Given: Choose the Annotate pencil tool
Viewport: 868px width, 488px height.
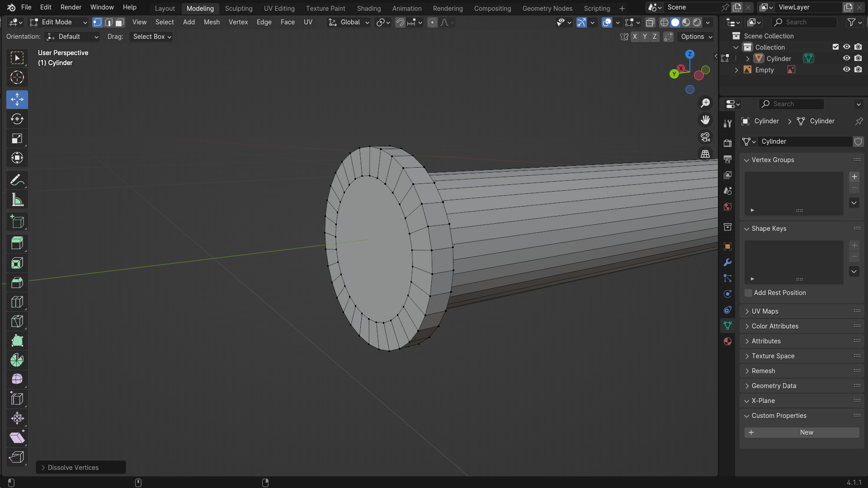Looking at the screenshot, I should [x=17, y=180].
